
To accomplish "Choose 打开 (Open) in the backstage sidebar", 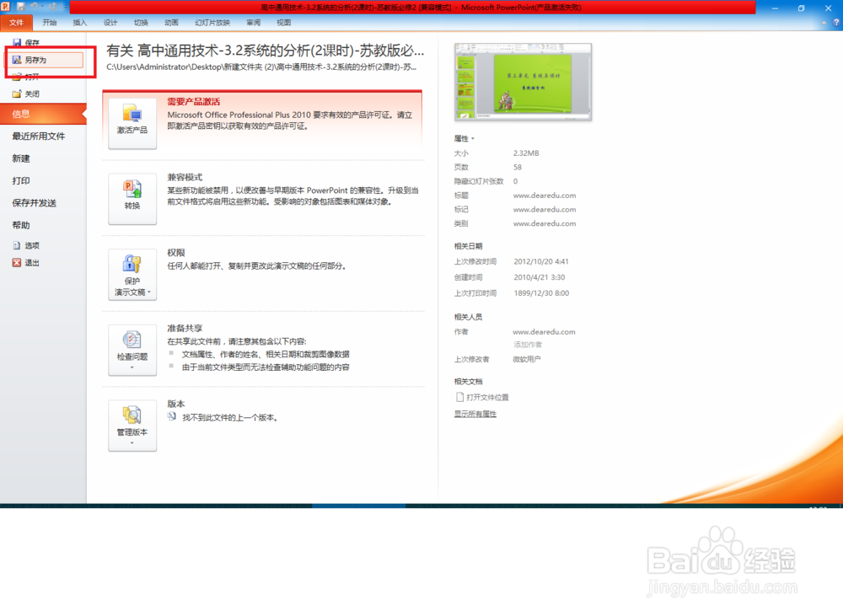I will pos(26,77).
